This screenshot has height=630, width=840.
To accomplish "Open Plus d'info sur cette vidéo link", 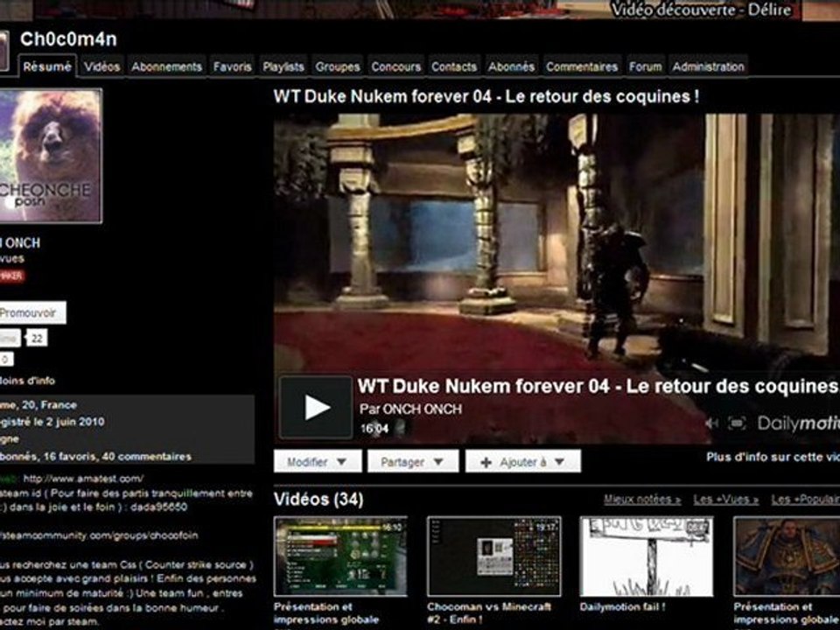I will point(773,457).
